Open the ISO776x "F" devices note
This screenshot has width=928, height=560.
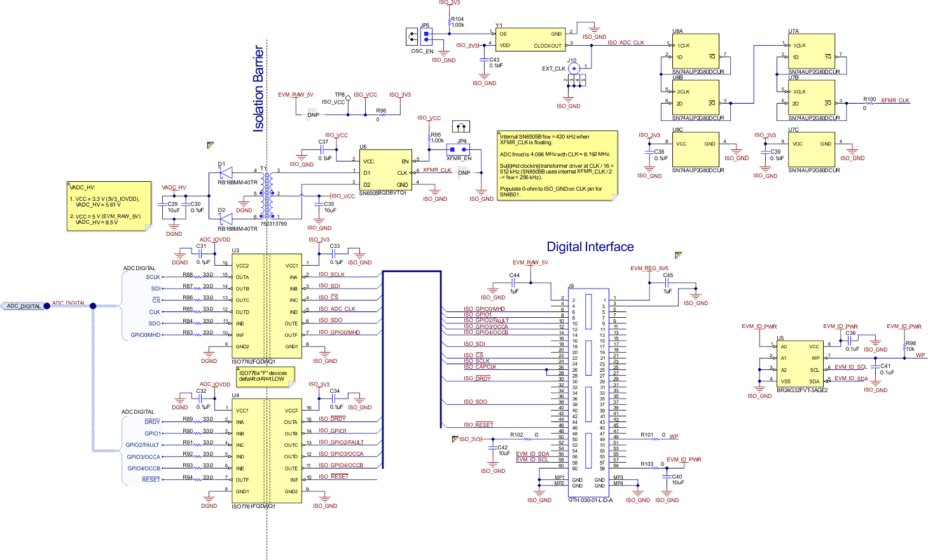(265, 376)
